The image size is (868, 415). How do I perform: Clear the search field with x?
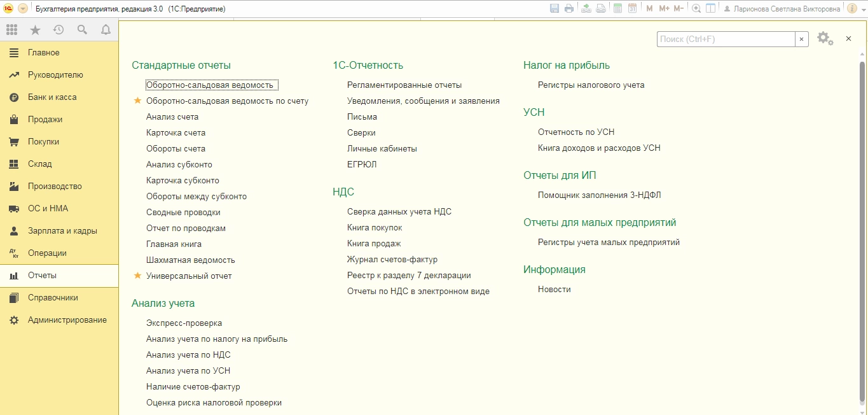coord(801,39)
